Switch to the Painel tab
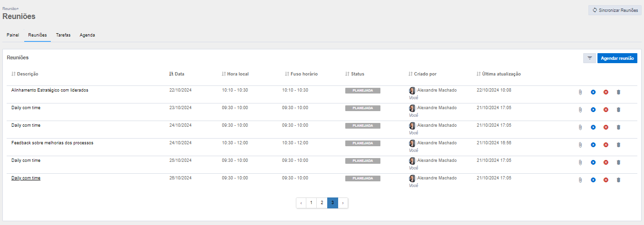644x225 pixels. pos(13,35)
